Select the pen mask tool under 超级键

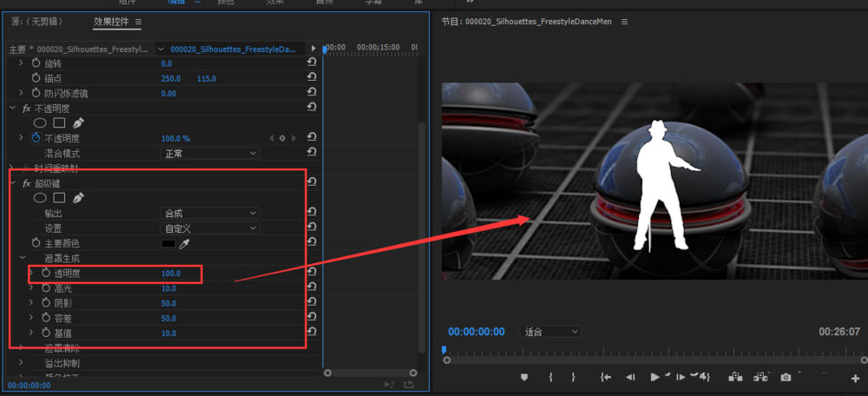[x=78, y=198]
